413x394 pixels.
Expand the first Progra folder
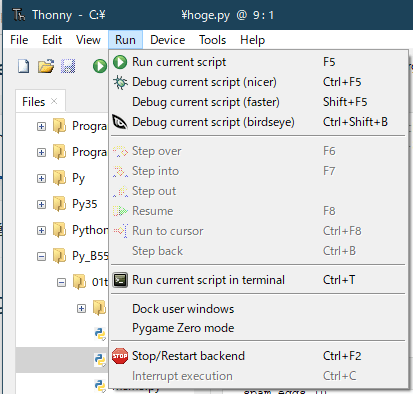tap(41, 126)
